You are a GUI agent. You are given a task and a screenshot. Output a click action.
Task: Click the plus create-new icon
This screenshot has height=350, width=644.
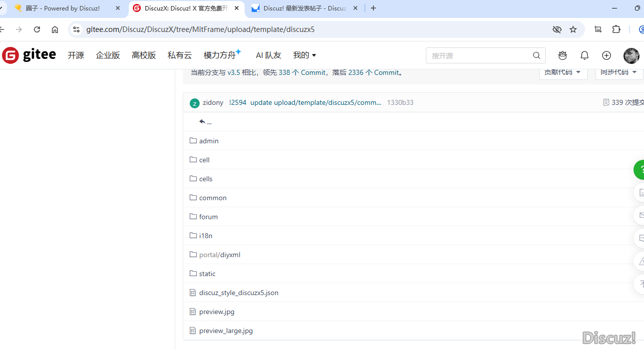pyautogui.click(x=606, y=55)
